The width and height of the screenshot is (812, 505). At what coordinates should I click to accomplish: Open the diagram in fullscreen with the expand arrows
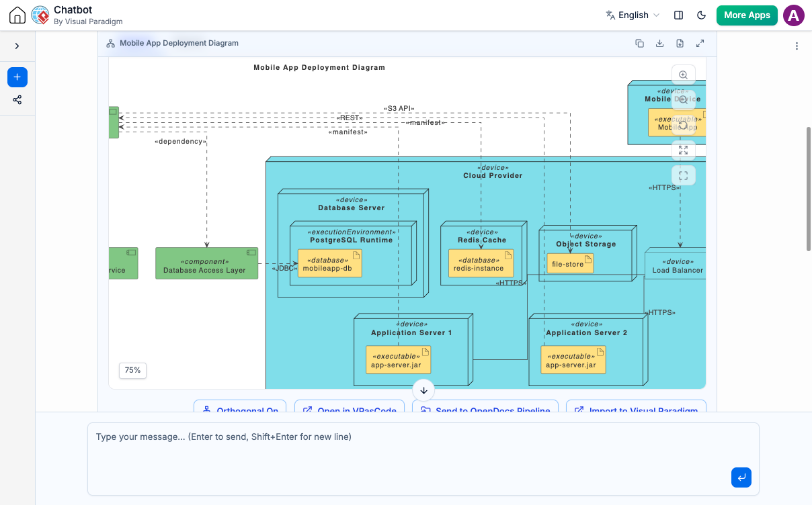click(700, 44)
